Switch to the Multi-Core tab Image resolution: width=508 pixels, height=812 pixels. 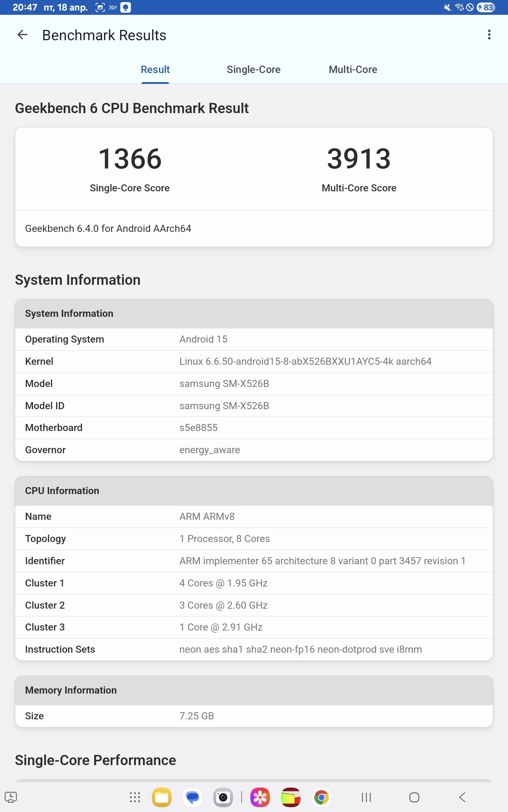[353, 69]
